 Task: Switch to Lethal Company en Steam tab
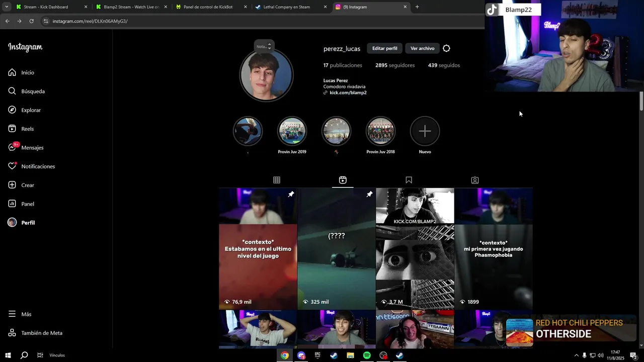point(291,7)
